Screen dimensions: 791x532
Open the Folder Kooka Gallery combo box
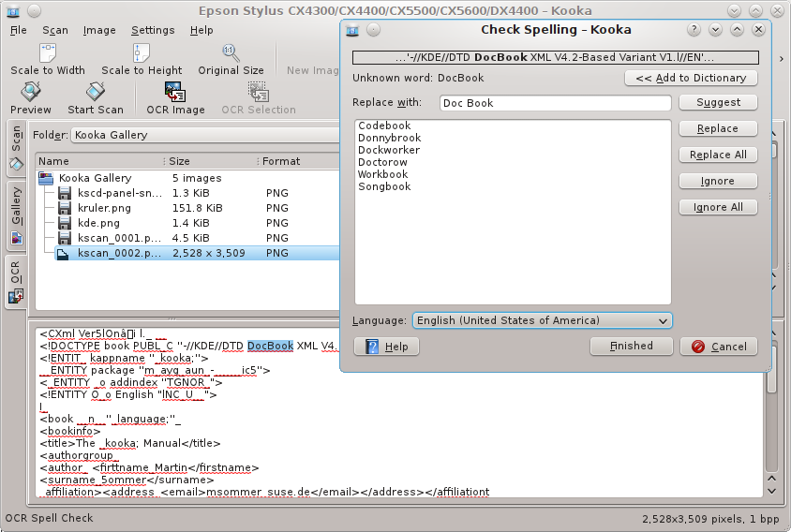coord(205,135)
